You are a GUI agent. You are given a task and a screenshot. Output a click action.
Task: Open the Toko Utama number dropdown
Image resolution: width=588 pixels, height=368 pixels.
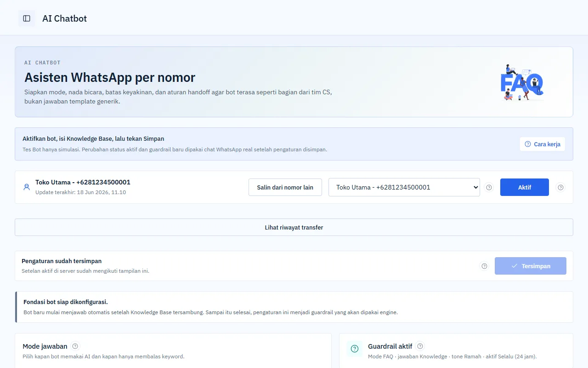point(404,187)
